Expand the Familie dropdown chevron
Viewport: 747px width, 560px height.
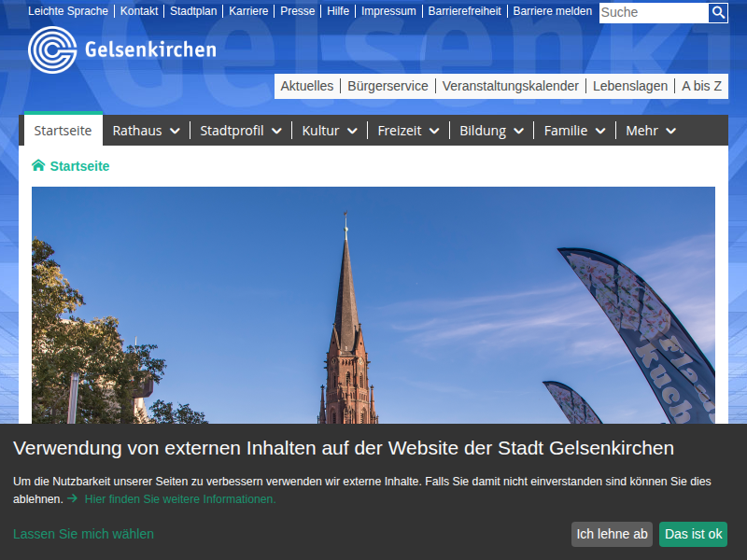point(599,132)
